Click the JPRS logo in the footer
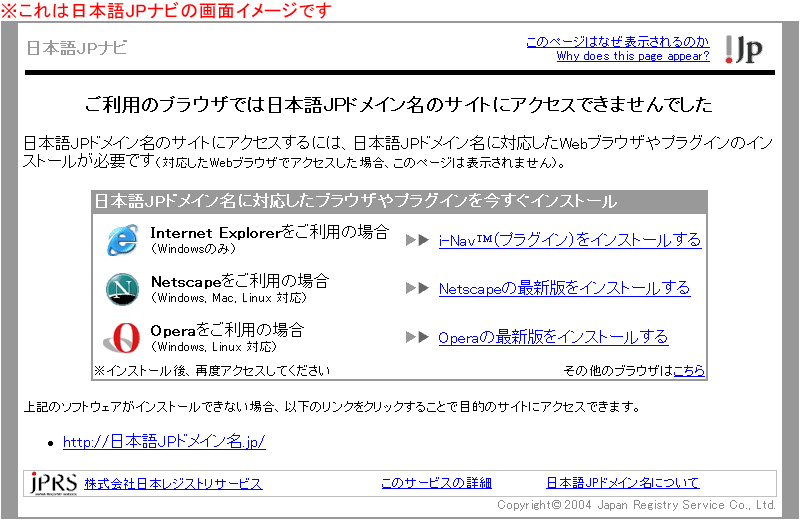Image resolution: width=800 pixels, height=520 pixels. coord(54,483)
